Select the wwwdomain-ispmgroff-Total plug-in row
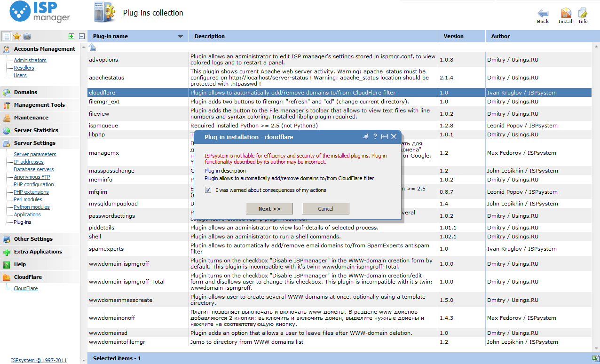Image resolution: width=600 pixels, height=364 pixels. [x=339, y=282]
